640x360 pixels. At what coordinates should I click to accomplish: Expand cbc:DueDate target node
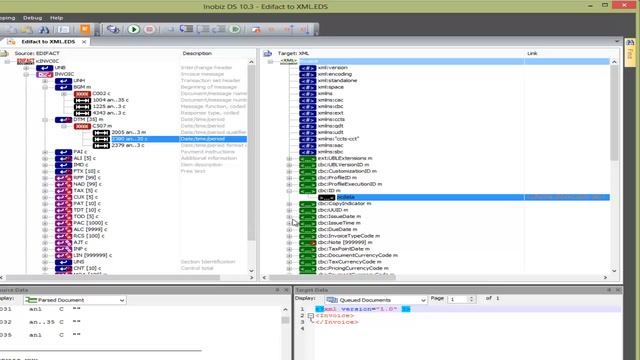(x=289, y=230)
